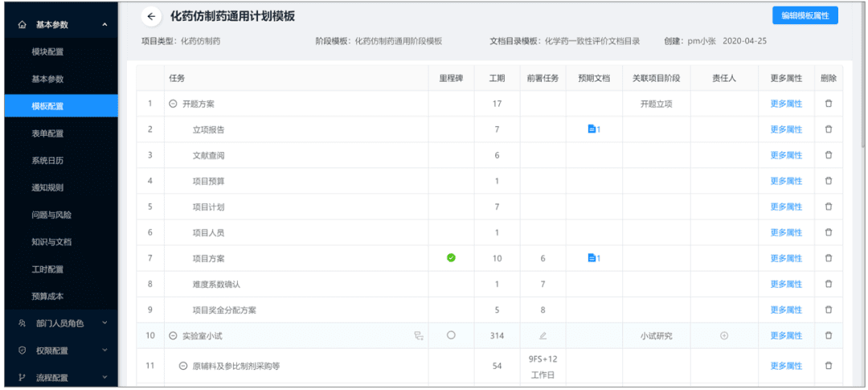Open 更多属性 link for 原辅料及参比制剂采购等

pos(786,366)
